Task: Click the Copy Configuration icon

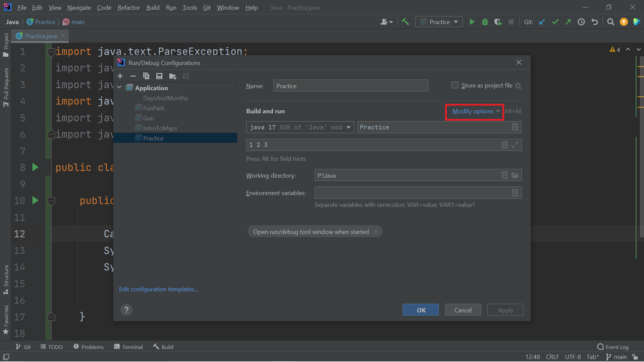Action: pos(146,76)
